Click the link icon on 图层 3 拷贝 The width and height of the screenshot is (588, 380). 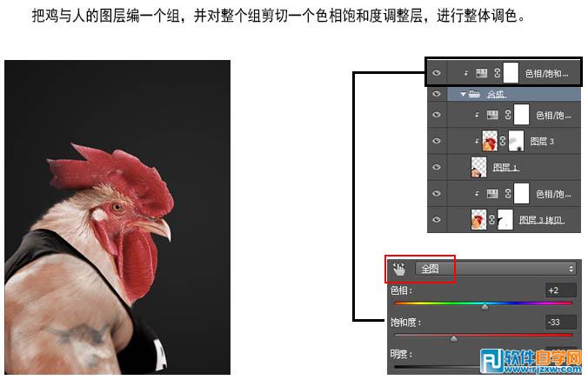(x=491, y=220)
